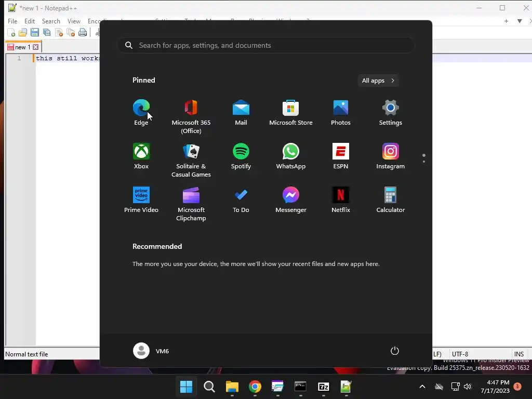Image resolution: width=532 pixels, height=399 pixels.
Task: Close the 'new 1' tab in Notepad++
Action: 36,47
